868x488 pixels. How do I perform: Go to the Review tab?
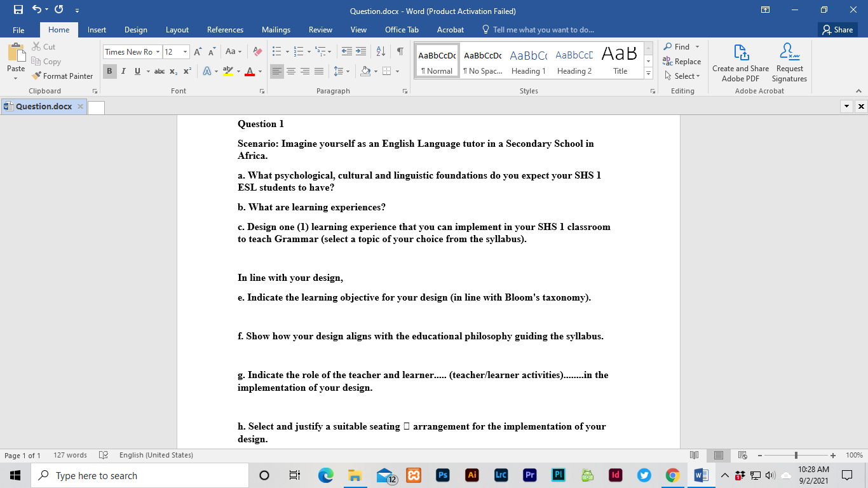(x=320, y=30)
